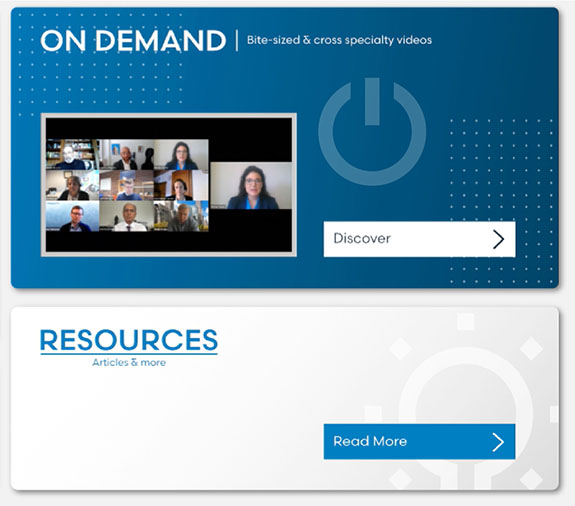Click the chevron arrow on Discover

pyautogui.click(x=498, y=239)
